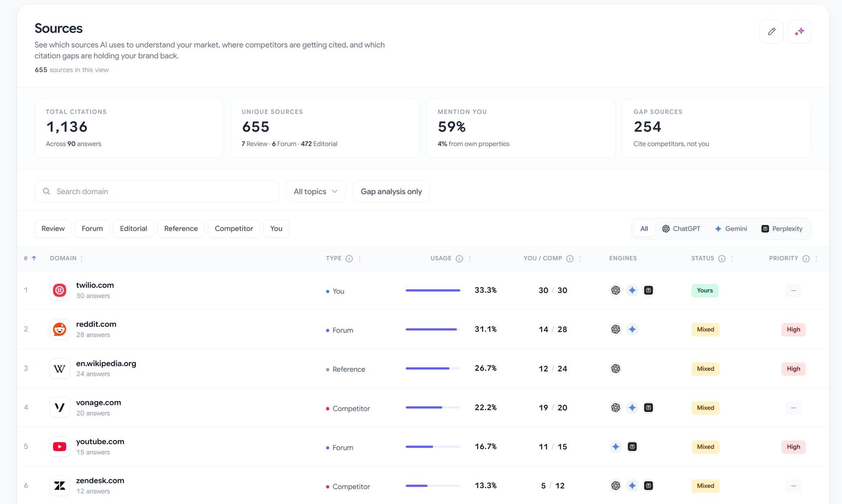Open youtube.com domain link
842x504 pixels.
pos(100,442)
